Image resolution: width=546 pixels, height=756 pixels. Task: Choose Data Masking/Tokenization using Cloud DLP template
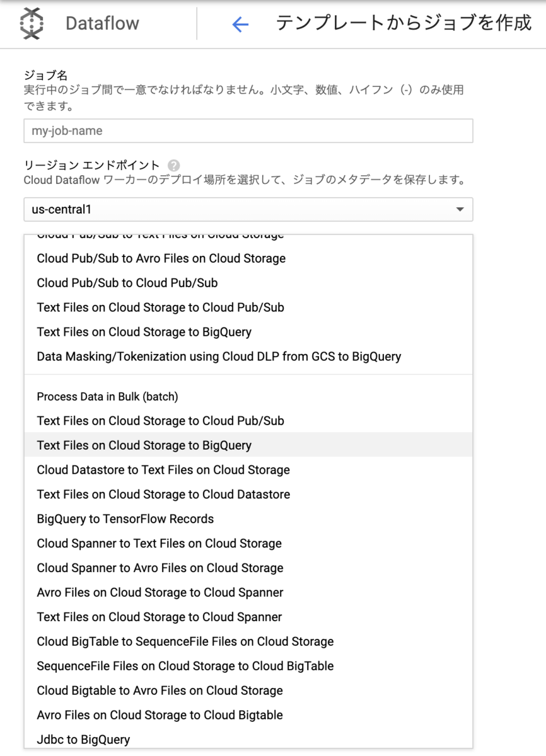point(248,357)
